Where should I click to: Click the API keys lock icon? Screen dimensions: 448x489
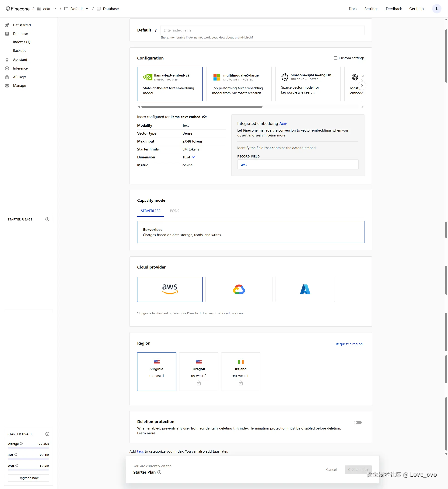coord(7,77)
